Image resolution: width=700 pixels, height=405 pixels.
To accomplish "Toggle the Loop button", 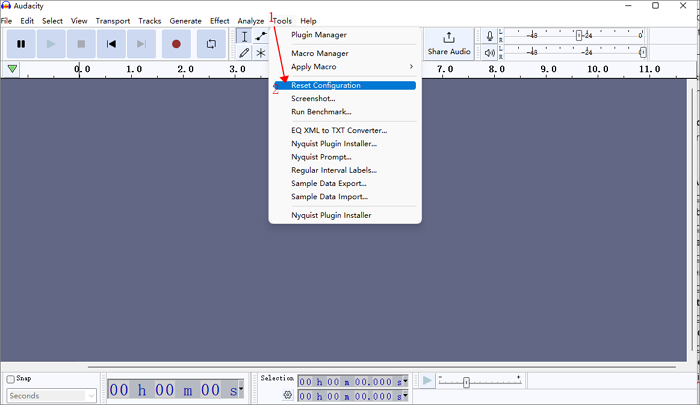I will (x=211, y=44).
